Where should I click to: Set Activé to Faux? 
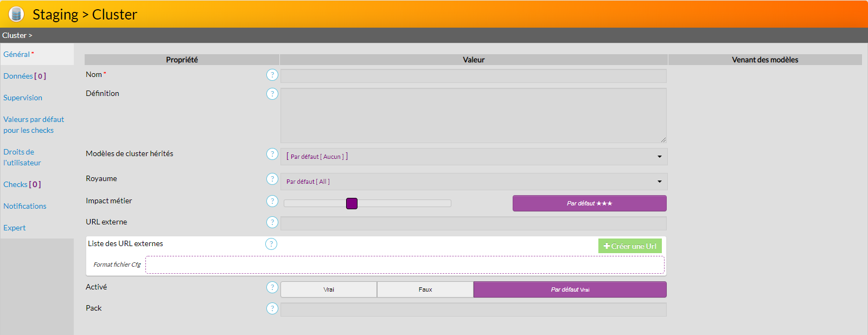pyautogui.click(x=425, y=289)
